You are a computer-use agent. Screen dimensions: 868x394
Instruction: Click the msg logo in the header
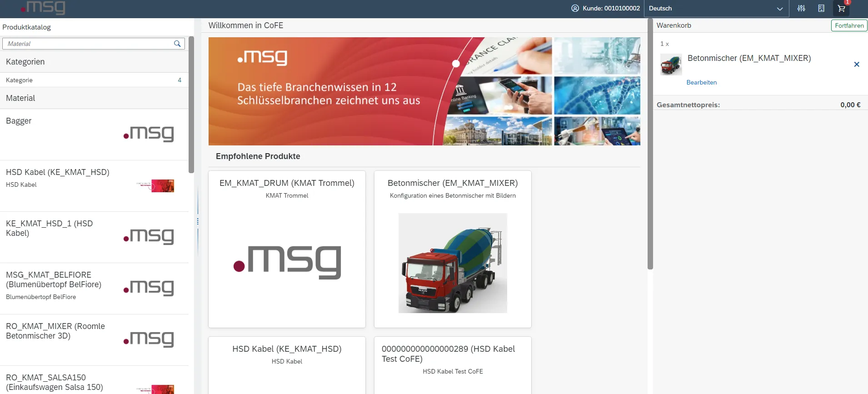click(44, 7)
